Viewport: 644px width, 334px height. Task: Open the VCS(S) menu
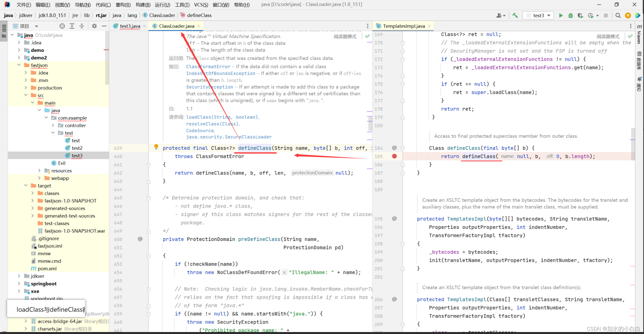201,4
